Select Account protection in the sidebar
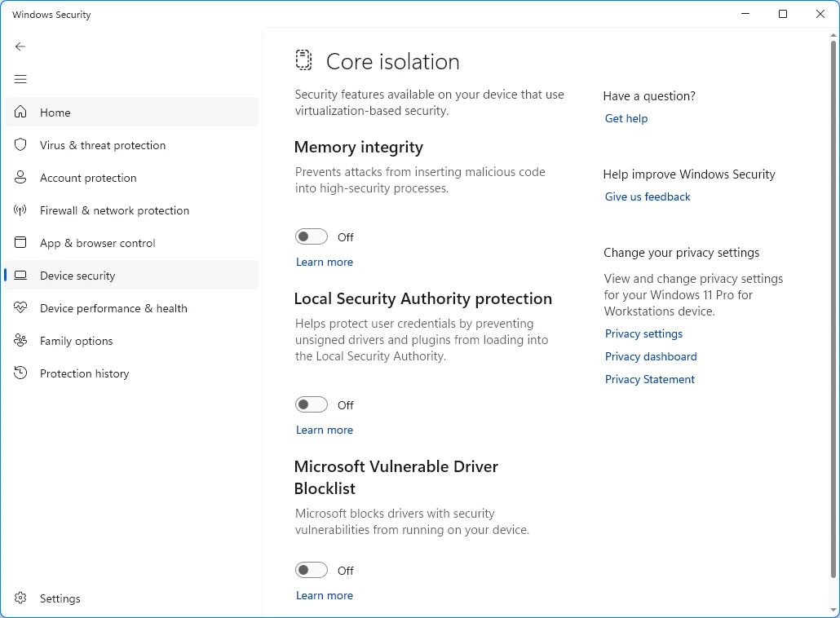This screenshot has height=618, width=840. click(131, 177)
